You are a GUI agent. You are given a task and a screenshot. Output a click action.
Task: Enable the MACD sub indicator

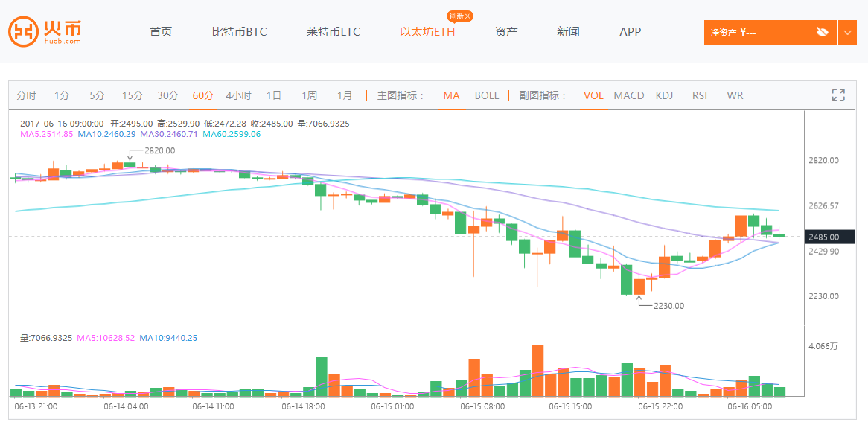(x=629, y=95)
